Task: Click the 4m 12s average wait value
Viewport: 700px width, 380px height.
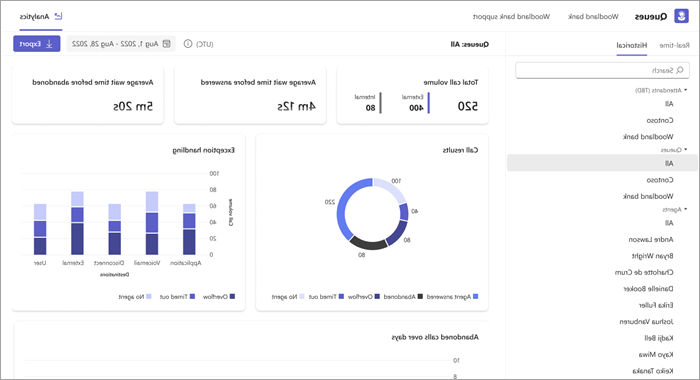Action: [x=296, y=106]
